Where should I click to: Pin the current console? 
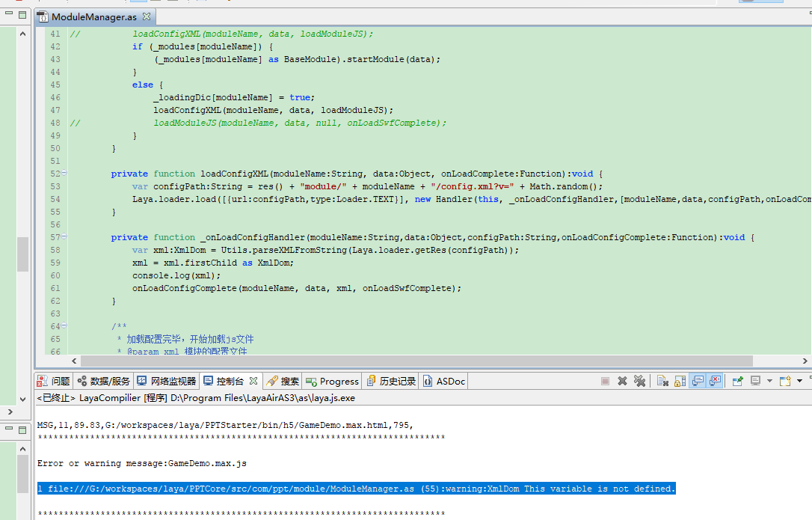737,381
